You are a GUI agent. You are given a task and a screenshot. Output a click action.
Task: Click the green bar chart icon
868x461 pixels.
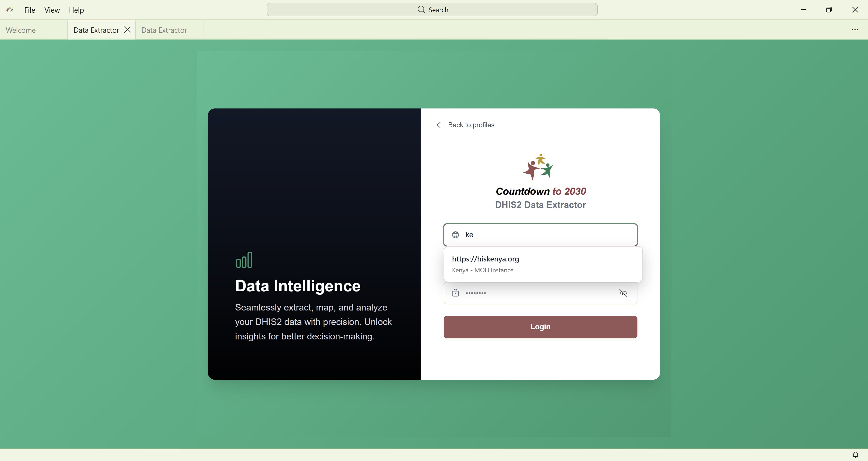[x=244, y=260]
